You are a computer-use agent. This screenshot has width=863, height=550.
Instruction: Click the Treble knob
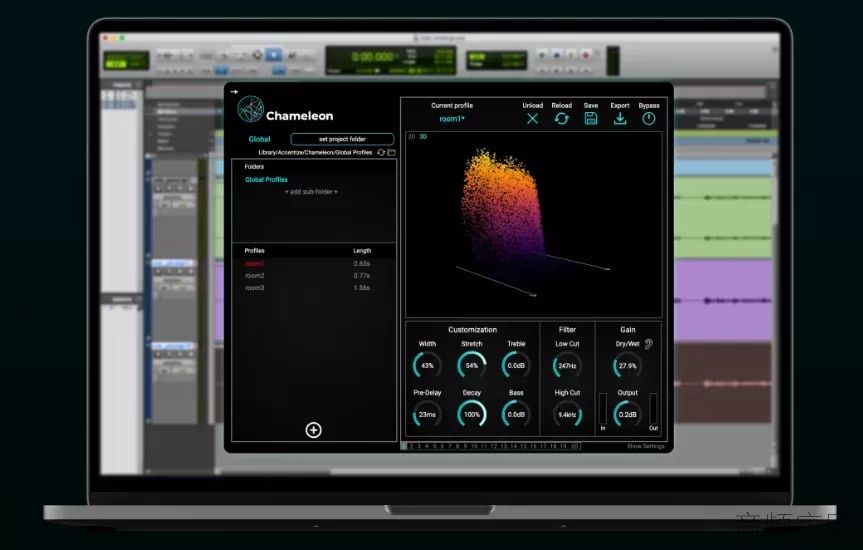tap(516, 365)
